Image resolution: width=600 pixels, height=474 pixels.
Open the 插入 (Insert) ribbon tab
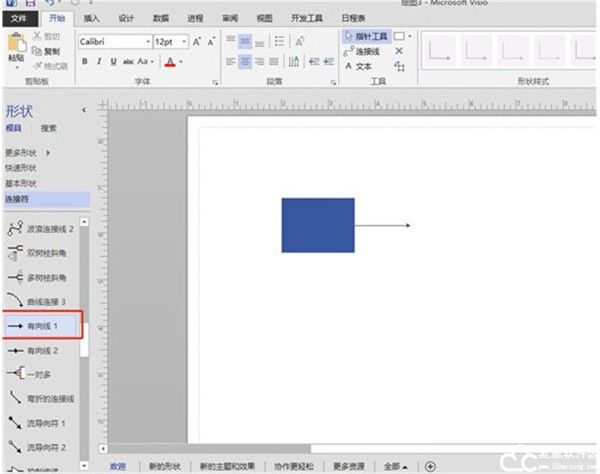tap(92, 18)
